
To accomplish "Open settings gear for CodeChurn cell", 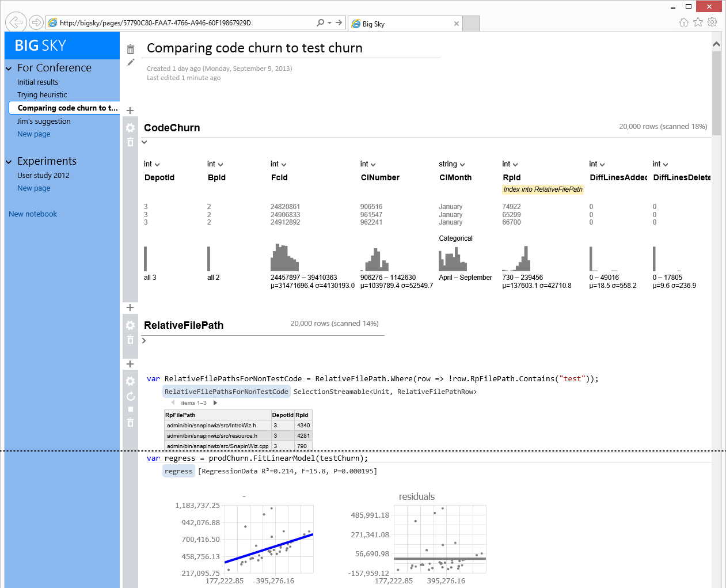I will [131, 128].
